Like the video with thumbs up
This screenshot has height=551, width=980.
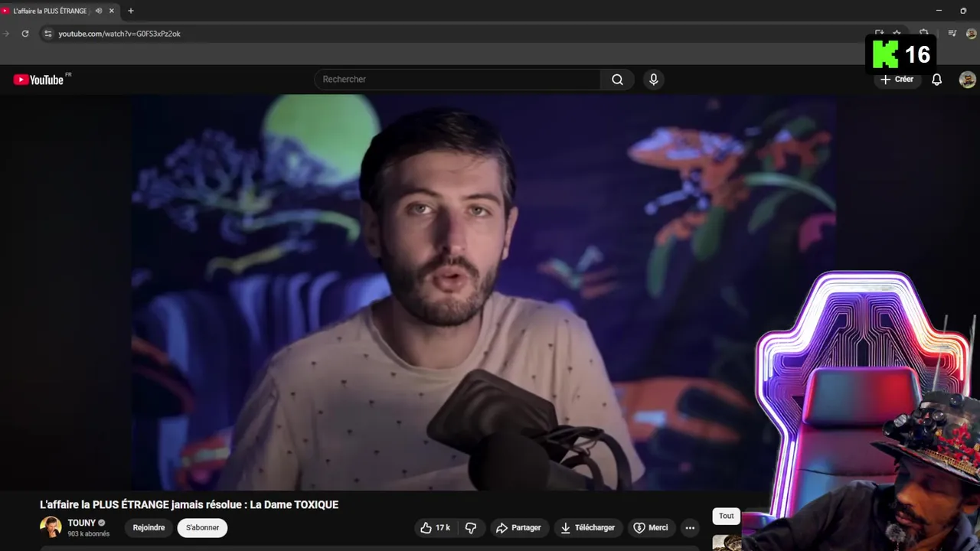click(434, 528)
